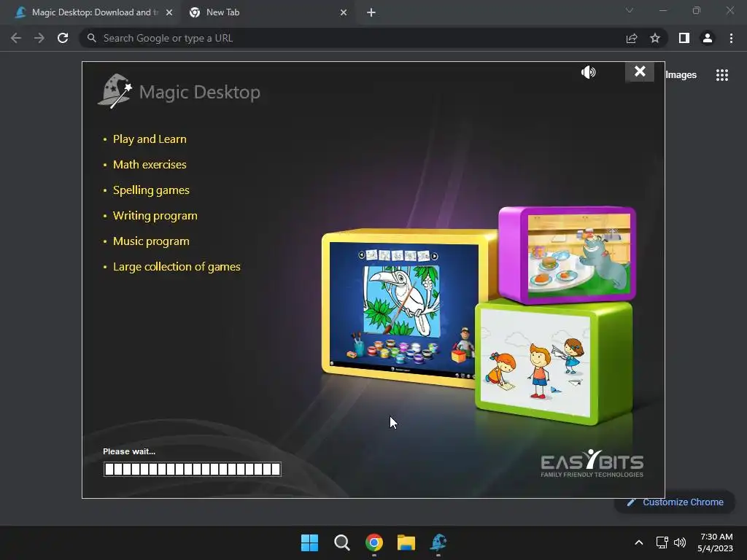
Task: Open the Chrome three-dot menu
Action: tap(731, 38)
